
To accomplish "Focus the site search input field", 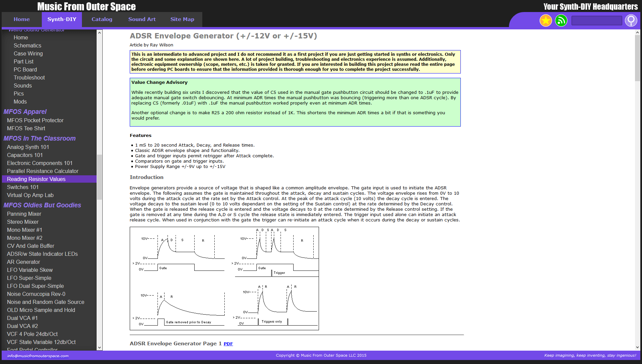I will pos(597,21).
